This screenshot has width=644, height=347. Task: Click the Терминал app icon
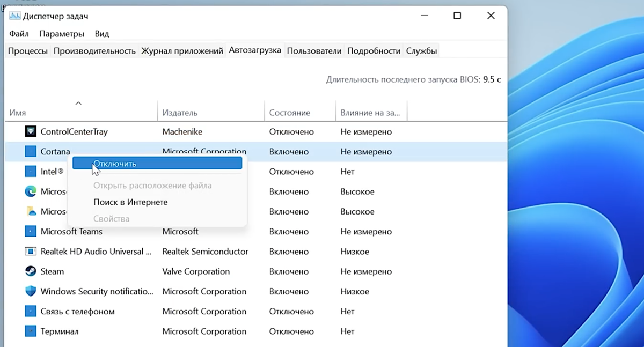point(31,331)
